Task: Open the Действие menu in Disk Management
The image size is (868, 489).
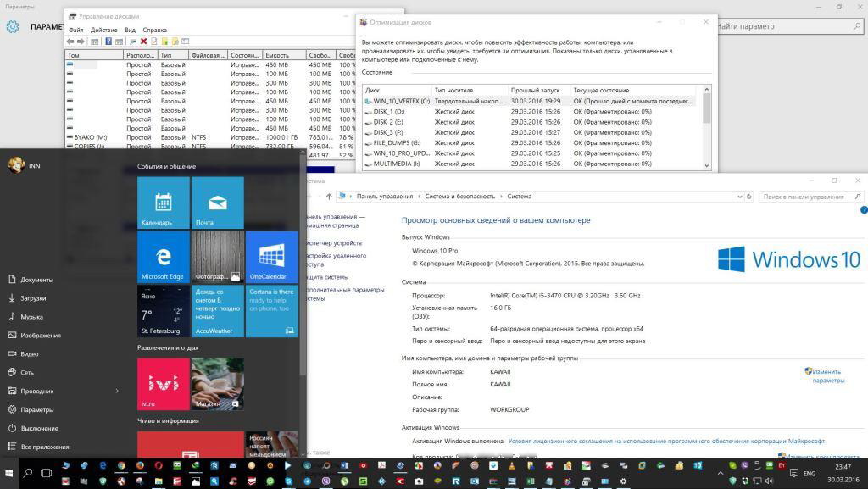Action: 103,30
